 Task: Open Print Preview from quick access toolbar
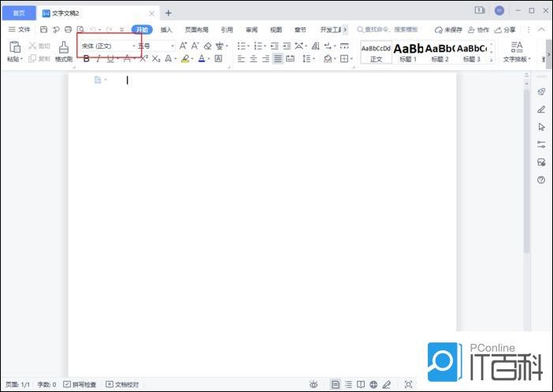(80, 30)
